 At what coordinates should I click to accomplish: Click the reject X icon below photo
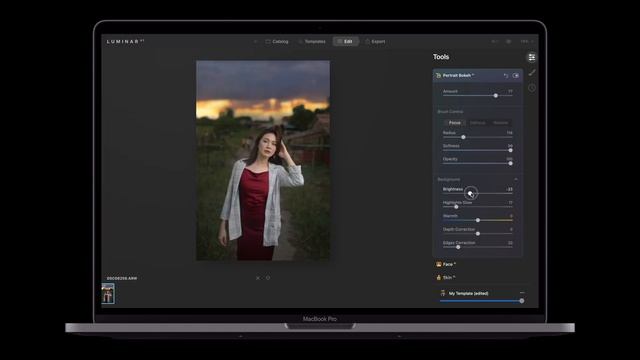click(258, 278)
